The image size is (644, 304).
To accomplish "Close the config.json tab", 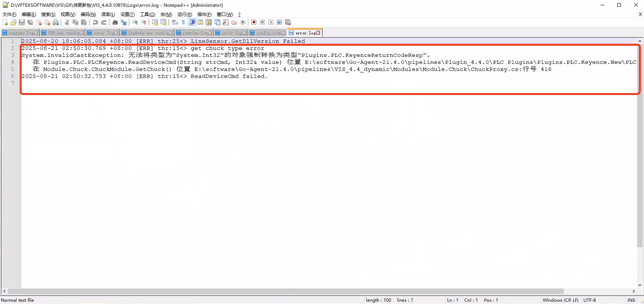I will tap(283, 33).
